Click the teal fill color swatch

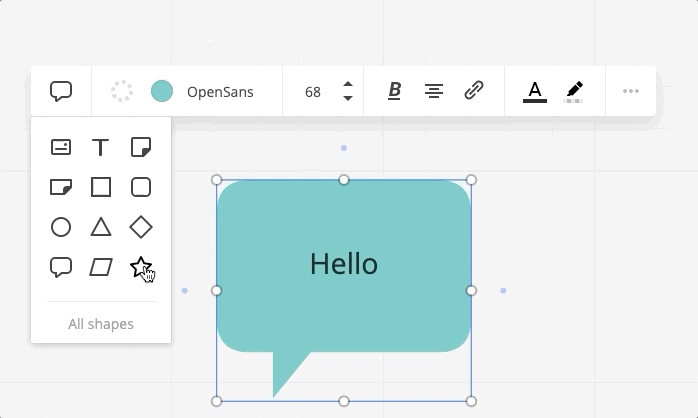(x=162, y=92)
